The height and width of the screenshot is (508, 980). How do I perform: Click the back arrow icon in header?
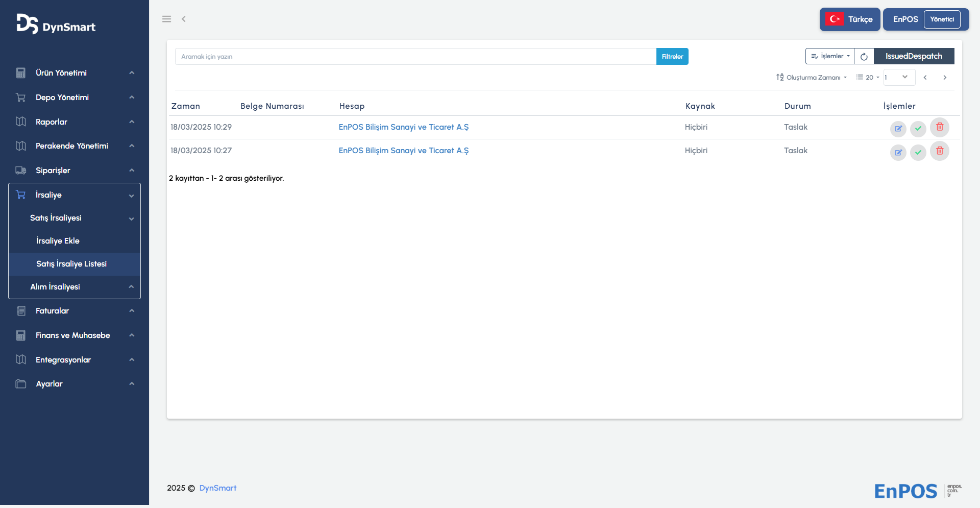(184, 19)
